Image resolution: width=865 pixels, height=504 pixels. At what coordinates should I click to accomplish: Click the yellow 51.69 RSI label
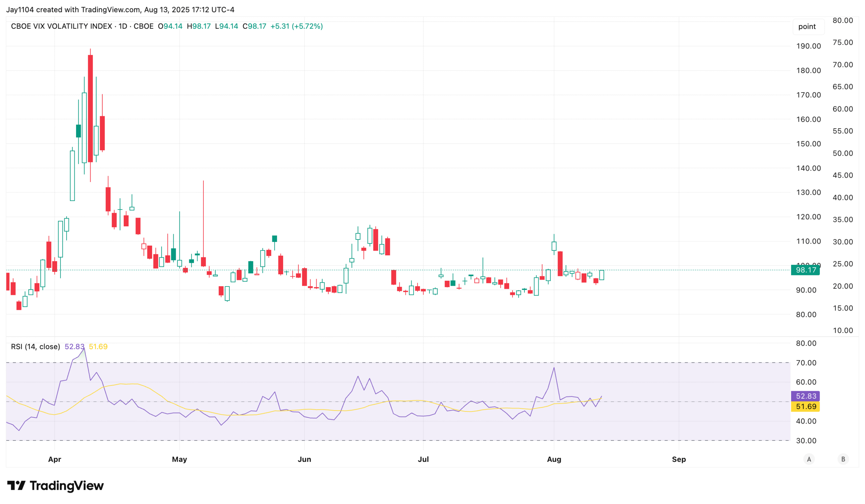click(805, 407)
